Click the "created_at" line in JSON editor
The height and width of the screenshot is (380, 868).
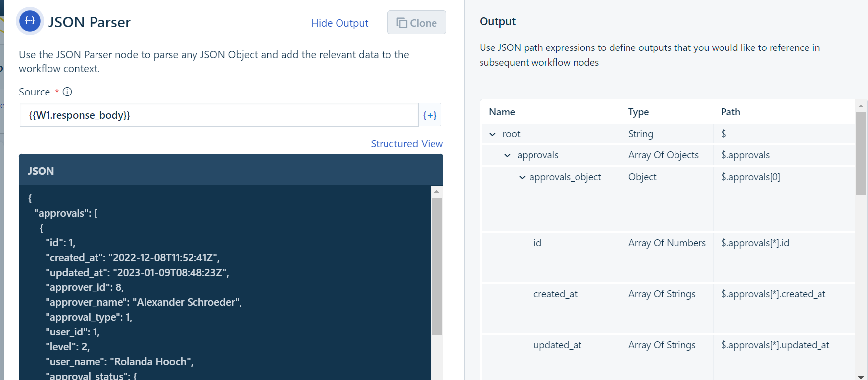click(x=133, y=257)
